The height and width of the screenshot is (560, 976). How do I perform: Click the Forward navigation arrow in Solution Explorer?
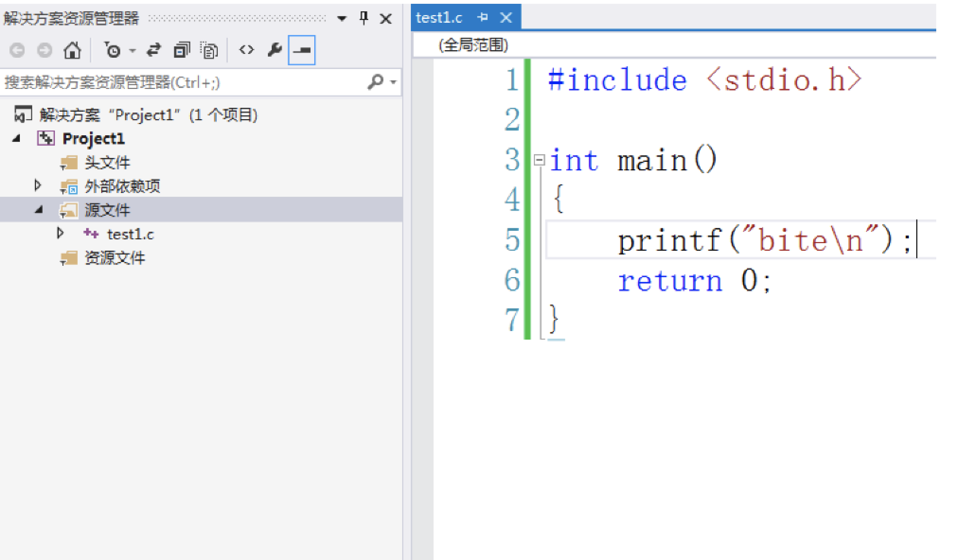[x=44, y=50]
